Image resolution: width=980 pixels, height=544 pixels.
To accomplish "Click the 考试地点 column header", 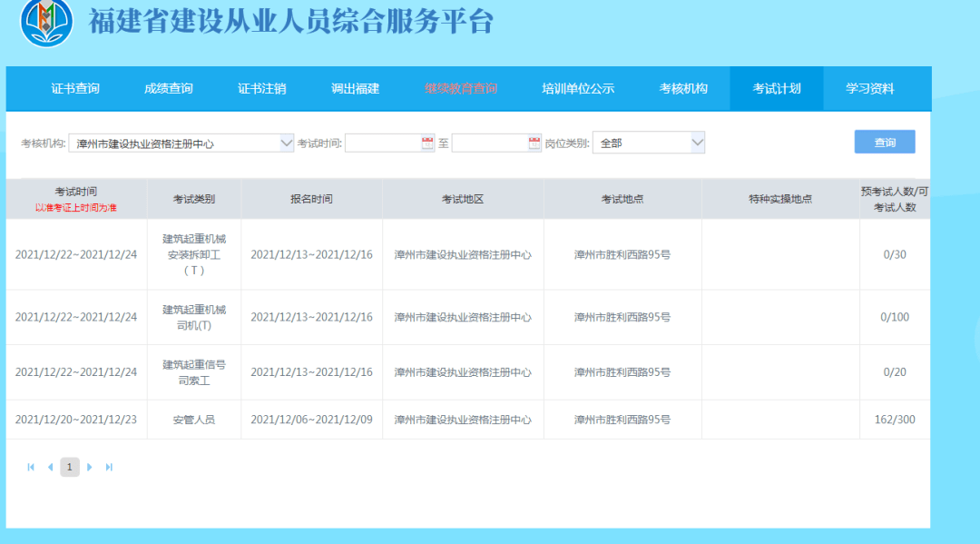I will [622, 199].
